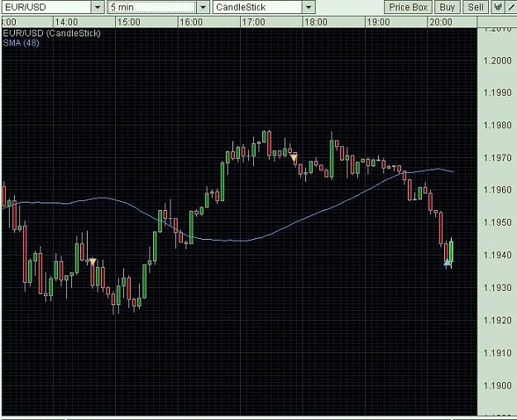Click the blue up-arrow trade marker near 1.1940

[x=447, y=263]
